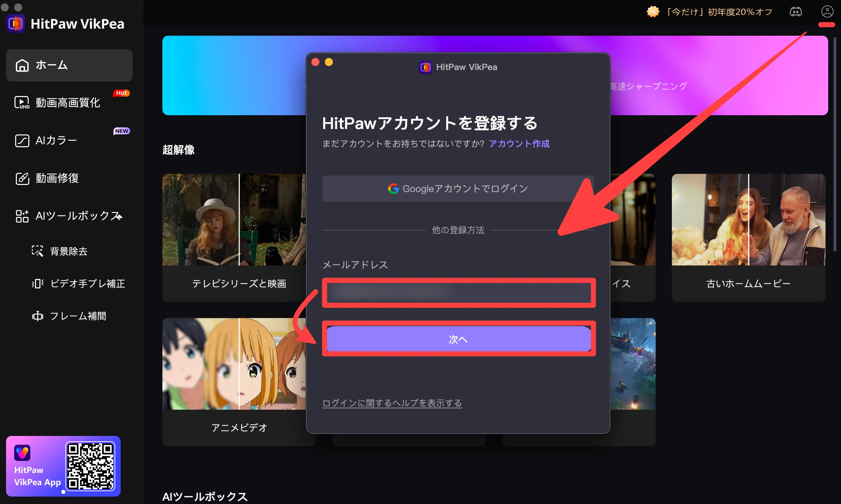
Task: Collapse the AIツールボックス section arrow
Action: pos(119,216)
